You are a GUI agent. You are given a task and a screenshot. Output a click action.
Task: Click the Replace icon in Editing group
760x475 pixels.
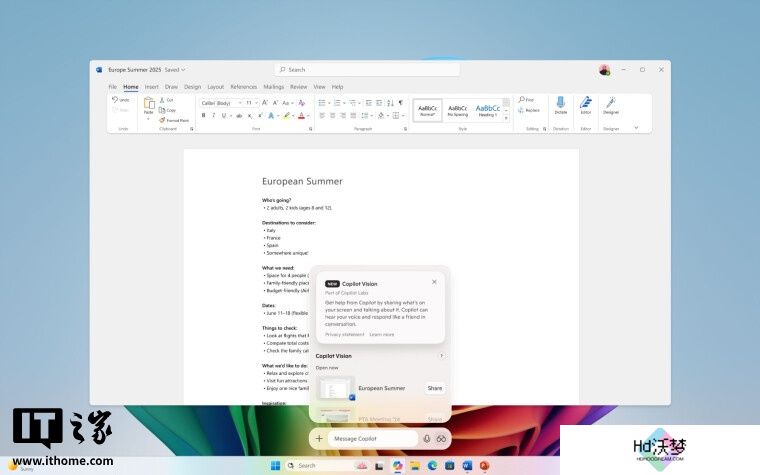pos(521,111)
